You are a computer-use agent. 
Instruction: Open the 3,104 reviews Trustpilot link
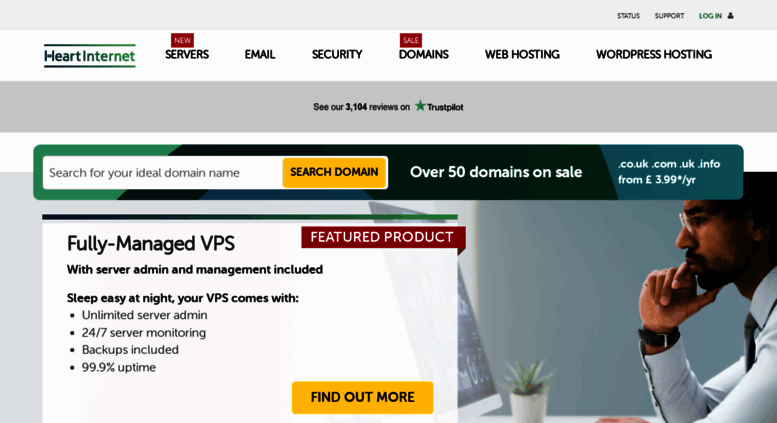click(361, 107)
